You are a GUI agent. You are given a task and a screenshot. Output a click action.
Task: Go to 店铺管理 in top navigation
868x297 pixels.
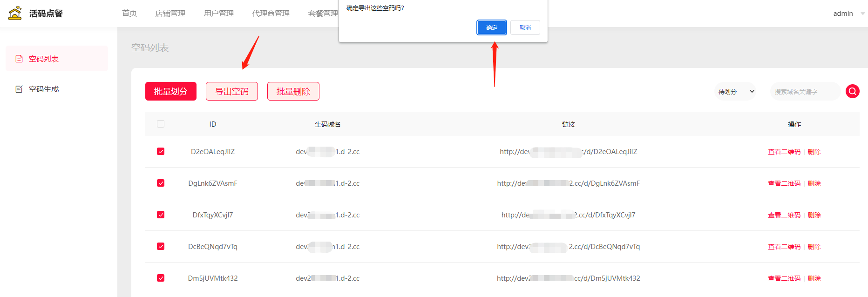[x=170, y=13]
